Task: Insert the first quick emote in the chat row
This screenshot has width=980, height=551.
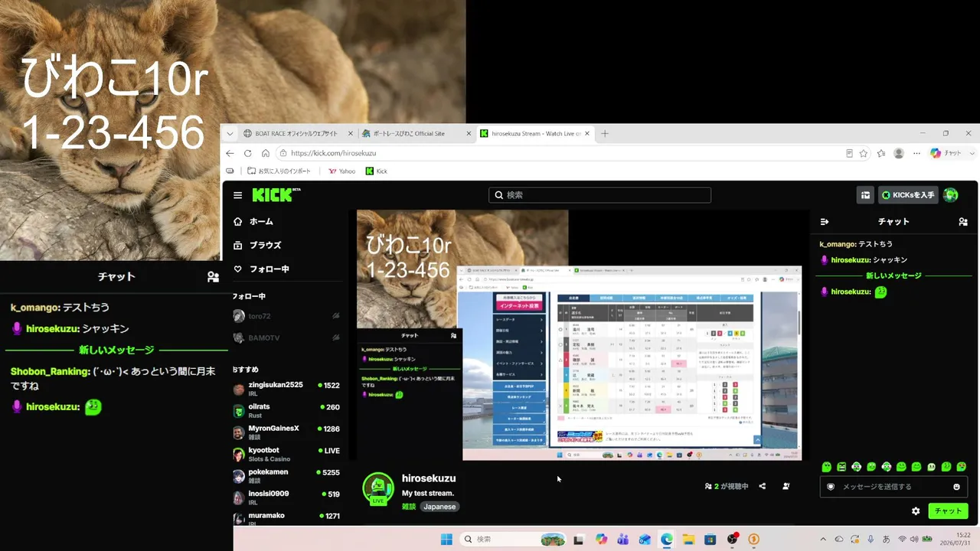Action: point(827,467)
